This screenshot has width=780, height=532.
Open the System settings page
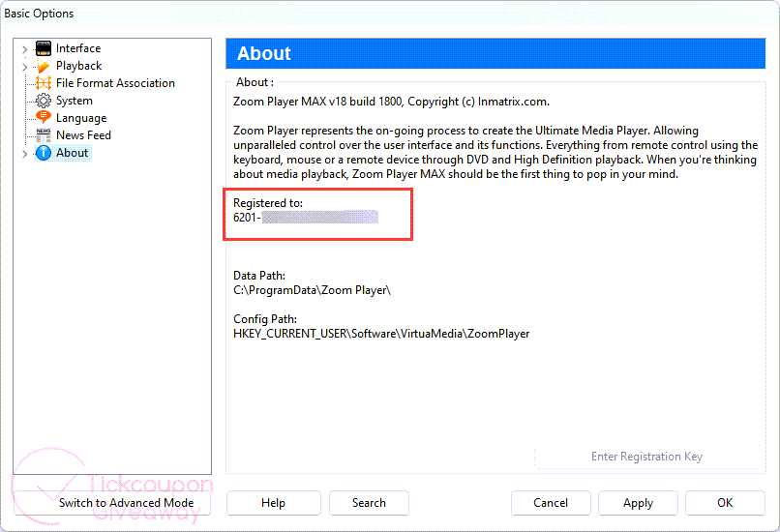75,101
